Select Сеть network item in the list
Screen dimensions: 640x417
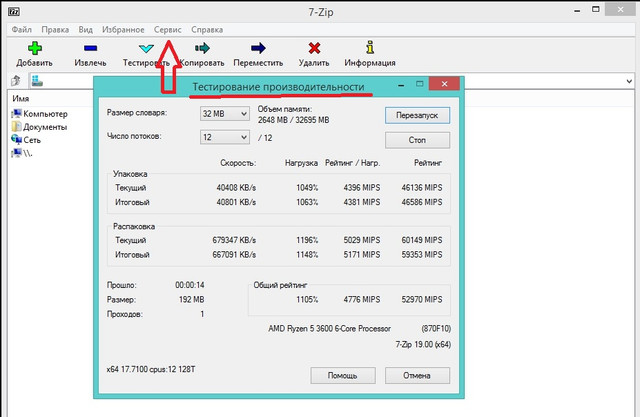coord(26,140)
